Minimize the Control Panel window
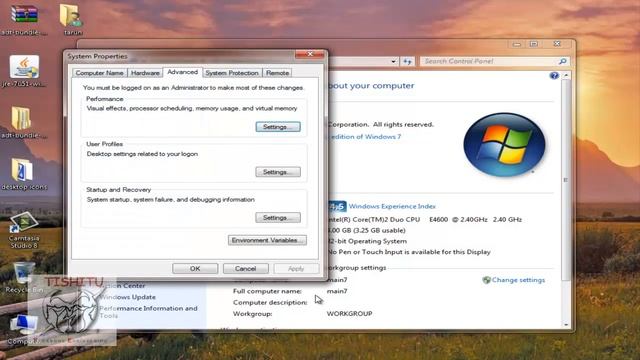640x360 pixels. click(x=517, y=44)
